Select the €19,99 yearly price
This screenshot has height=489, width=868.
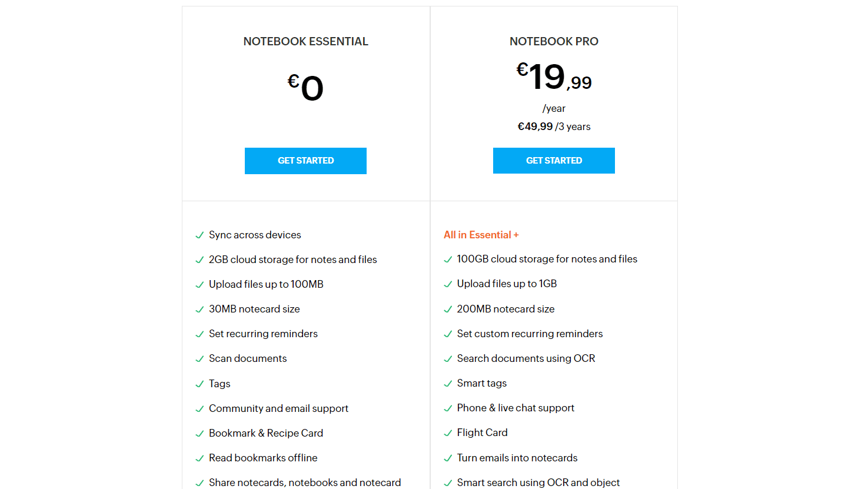[554, 77]
